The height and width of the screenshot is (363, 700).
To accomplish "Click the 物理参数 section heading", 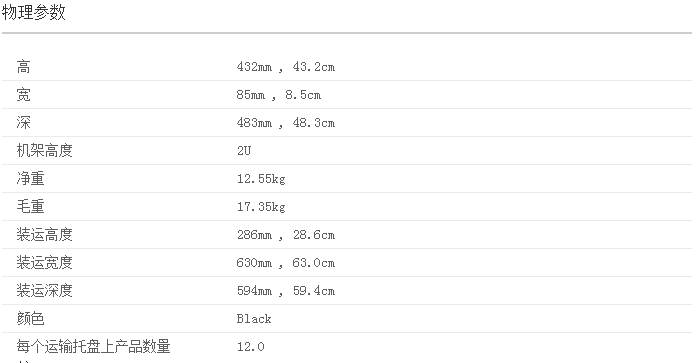I will 33,12.
